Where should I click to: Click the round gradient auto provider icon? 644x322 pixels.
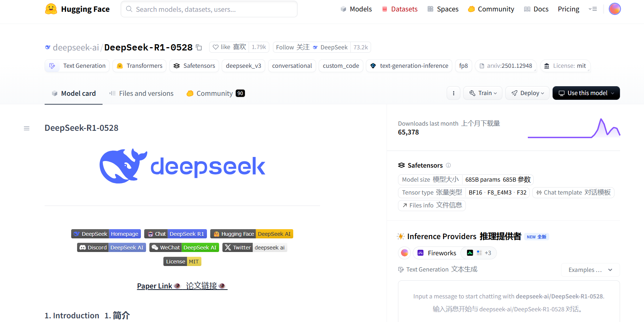point(404,253)
